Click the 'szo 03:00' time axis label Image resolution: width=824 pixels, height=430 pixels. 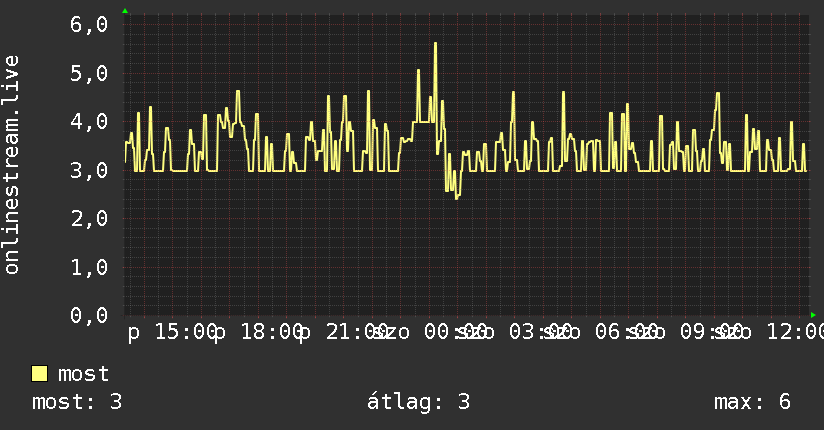coord(513,332)
